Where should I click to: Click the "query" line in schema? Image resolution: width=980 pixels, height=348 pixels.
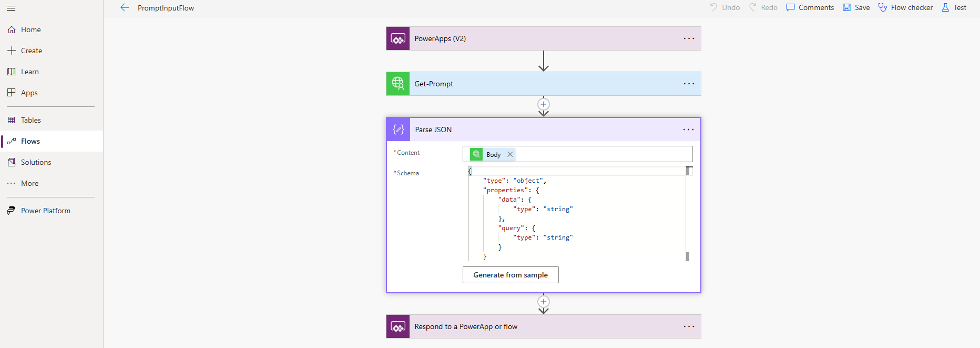[517, 228]
